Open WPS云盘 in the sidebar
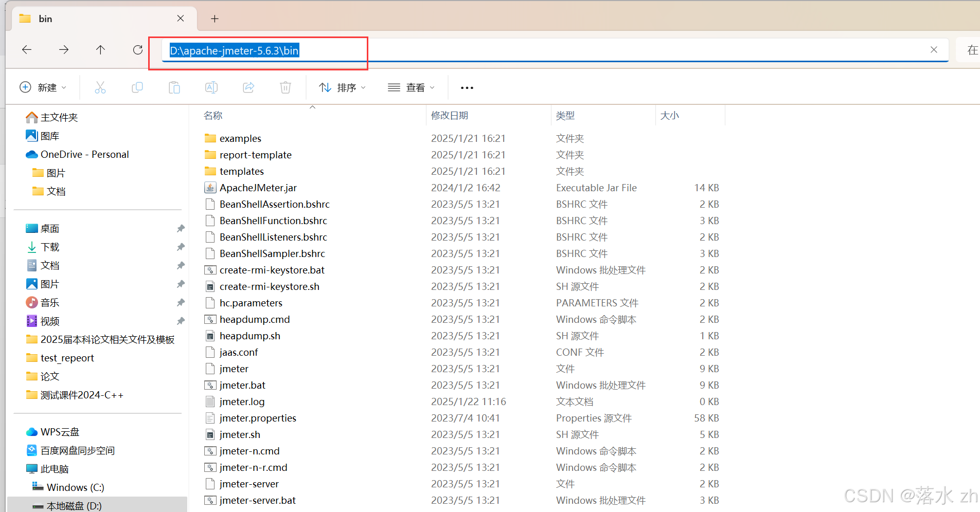 52,432
